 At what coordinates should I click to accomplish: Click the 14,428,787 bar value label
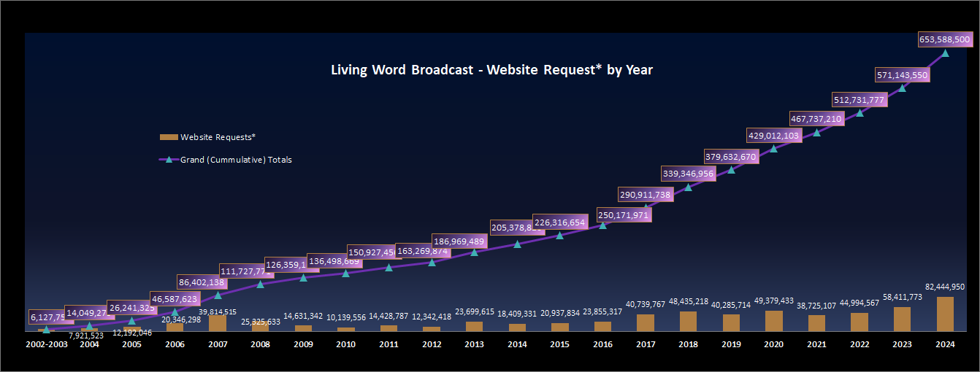(388, 316)
